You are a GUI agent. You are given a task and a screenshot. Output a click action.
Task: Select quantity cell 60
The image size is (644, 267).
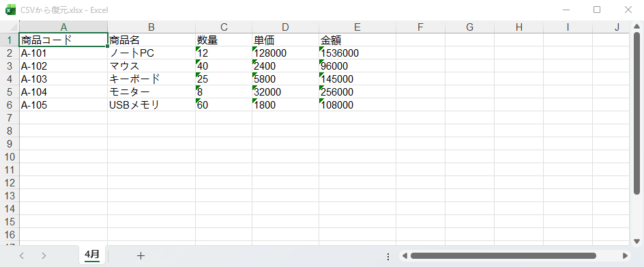(x=224, y=105)
